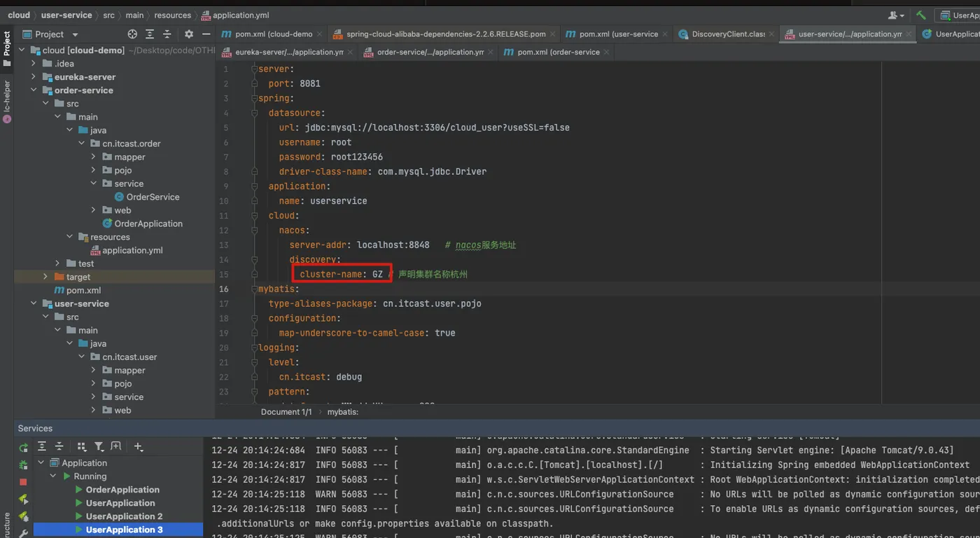980x538 pixels.
Task: Open OrderService class in project tree
Action: 153,197
